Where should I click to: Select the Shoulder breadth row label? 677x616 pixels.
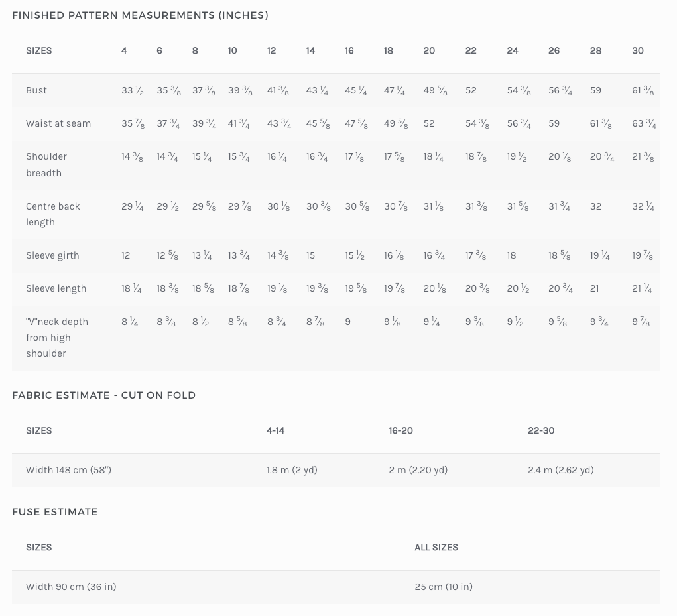(46, 164)
